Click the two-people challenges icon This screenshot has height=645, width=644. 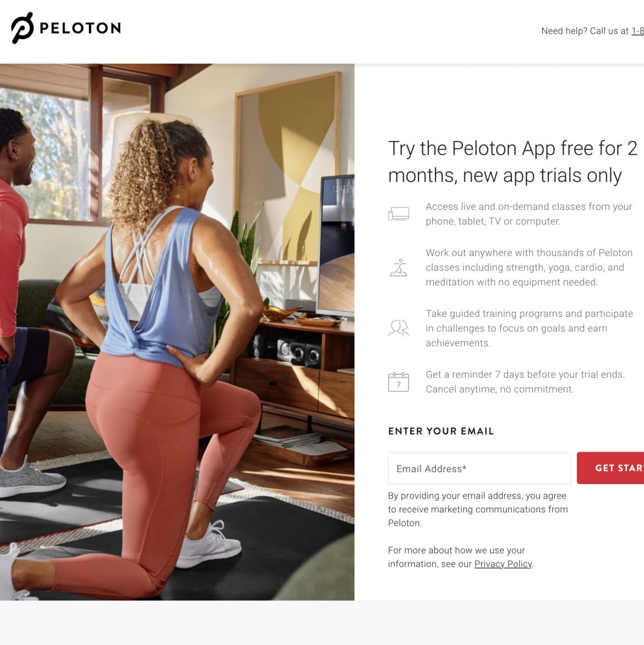click(x=399, y=328)
